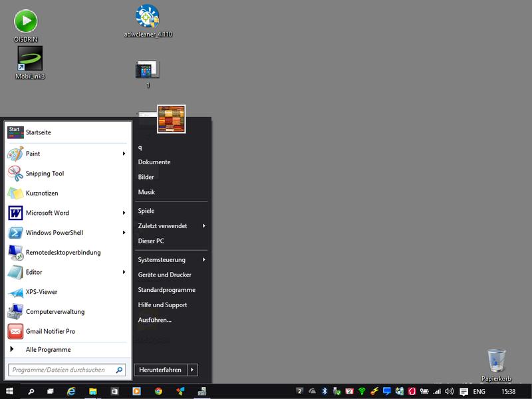This screenshot has width=532, height=399.
Task: Click the Bluetooth tray icon
Action: 325,391
